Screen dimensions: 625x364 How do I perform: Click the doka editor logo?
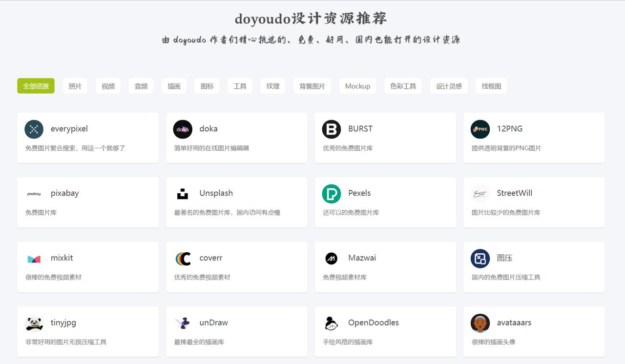pyautogui.click(x=183, y=128)
